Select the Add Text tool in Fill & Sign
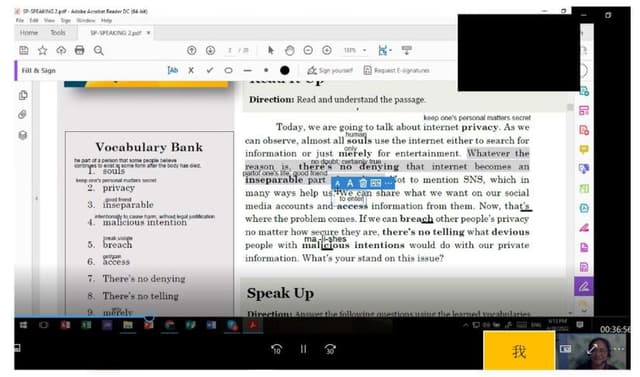Screen dimensions: 640x377 tap(173, 70)
